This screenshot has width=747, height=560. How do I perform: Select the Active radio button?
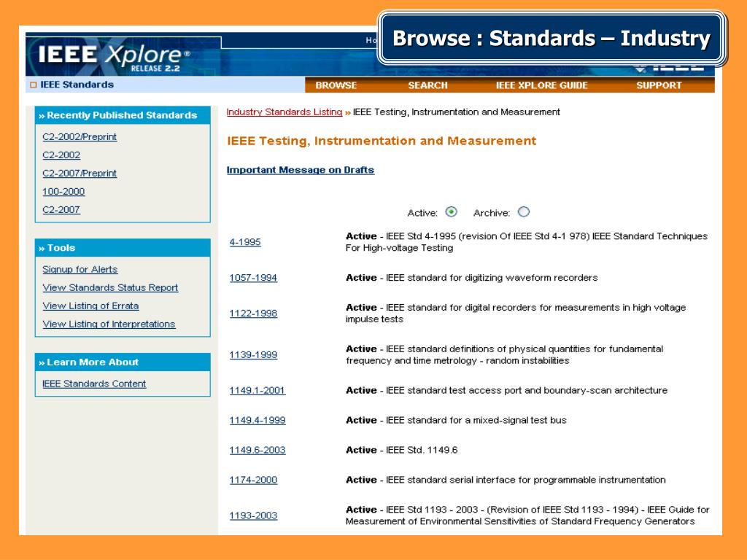pyautogui.click(x=451, y=212)
